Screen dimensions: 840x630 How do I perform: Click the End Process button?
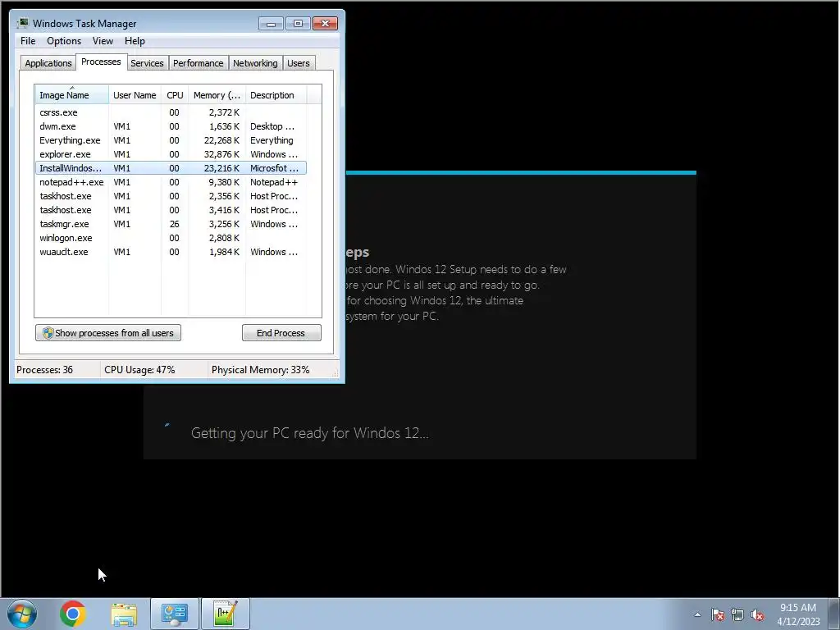pos(281,333)
